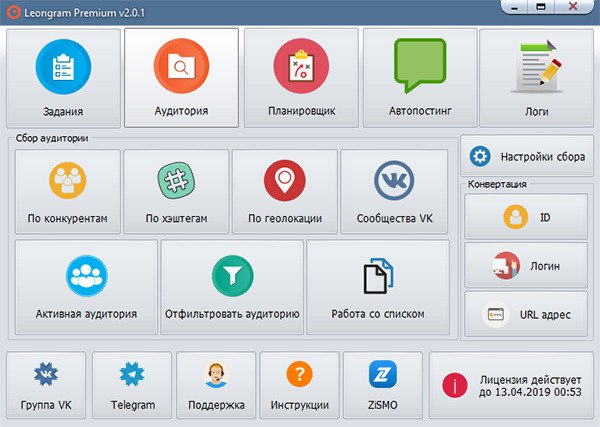The height and width of the screenshot is (427, 600).
Task: Convert to ID
Action: point(526,217)
